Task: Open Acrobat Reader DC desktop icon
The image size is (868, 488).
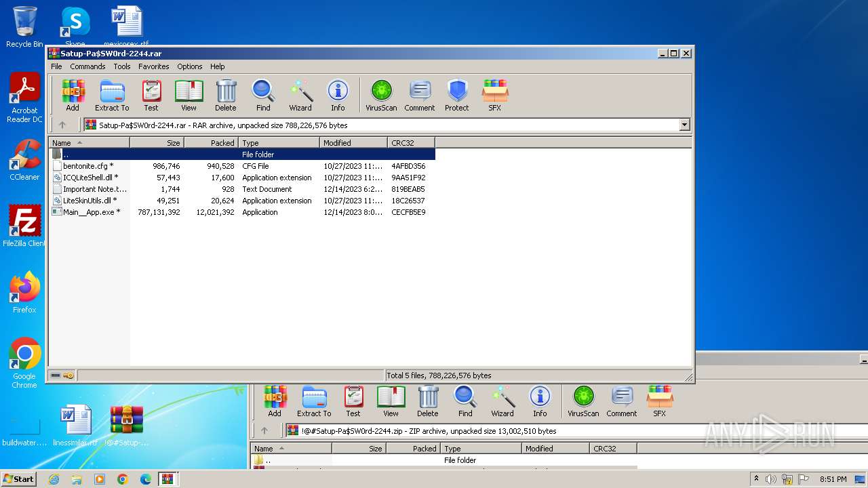Action: pyautogui.click(x=24, y=98)
